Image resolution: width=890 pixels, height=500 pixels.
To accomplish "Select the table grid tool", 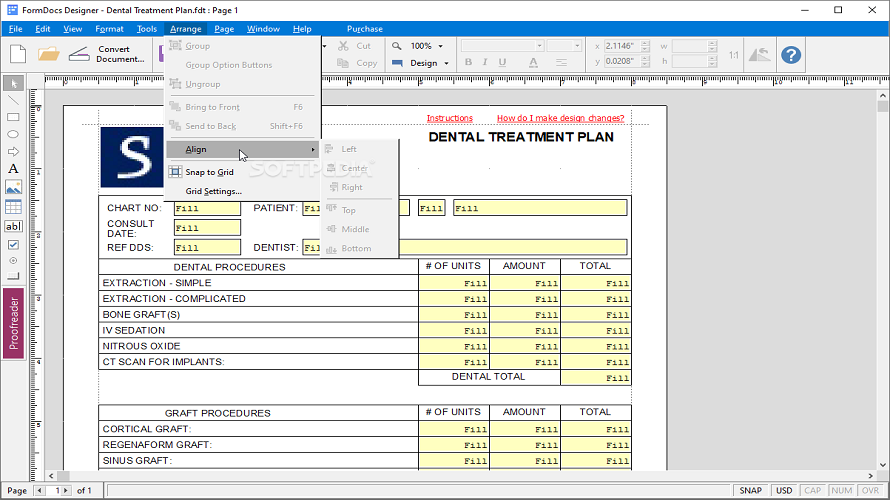I will (13, 207).
